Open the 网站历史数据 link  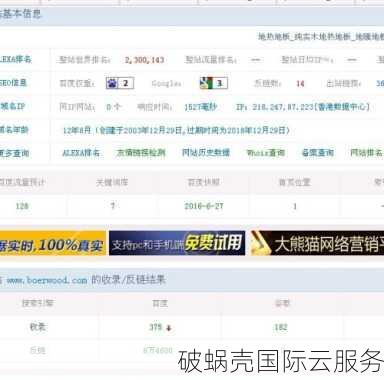[x=206, y=153]
